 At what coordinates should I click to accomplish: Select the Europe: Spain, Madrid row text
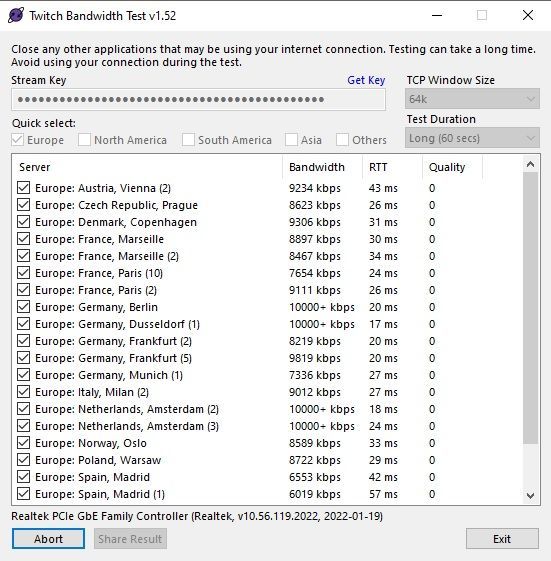(92, 477)
